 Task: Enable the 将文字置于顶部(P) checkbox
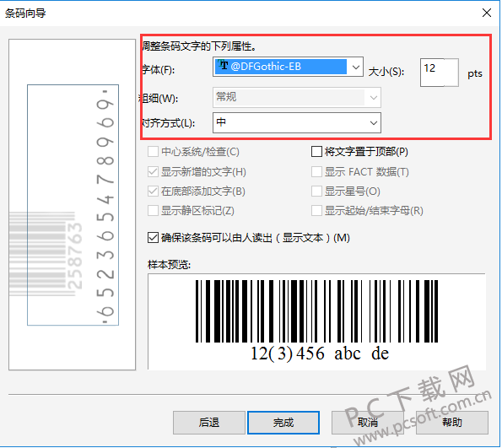[x=316, y=152]
